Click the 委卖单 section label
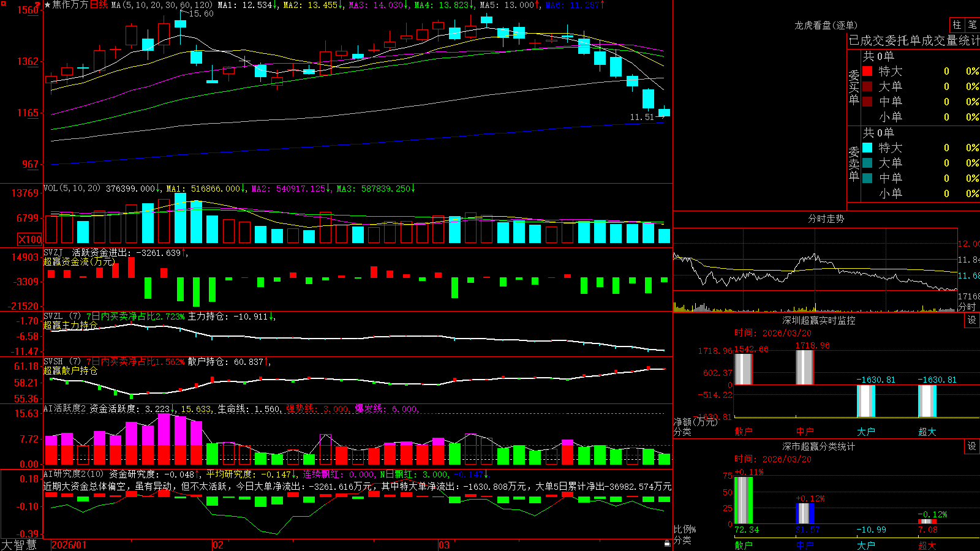 pos(854,163)
